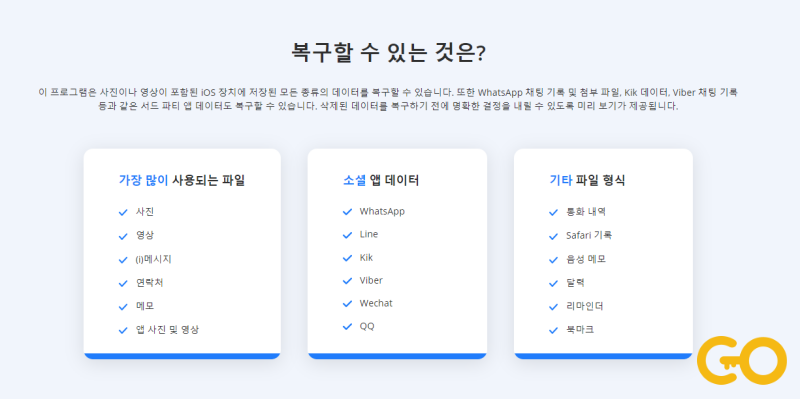Screen dimensions: 800x399
Task: Click the checkmark beside 앱 사진 및 영상
Action: tap(123, 330)
